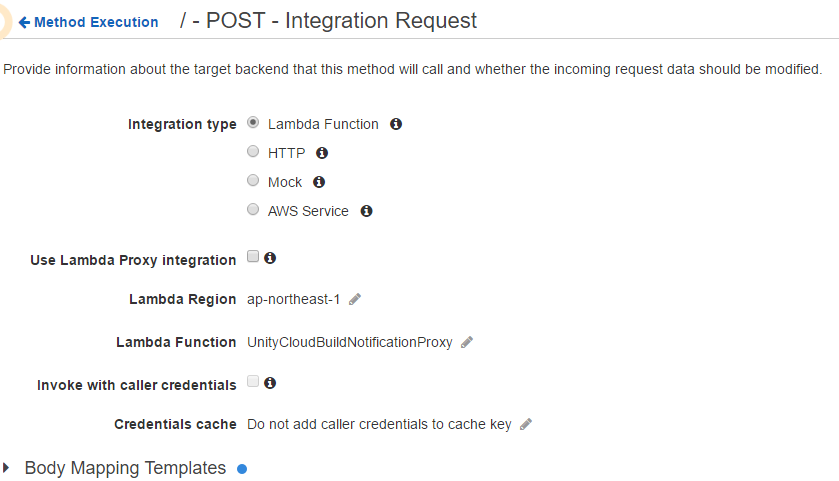839x481 pixels.
Task: Select the HTTP integration type
Action: pos(253,152)
